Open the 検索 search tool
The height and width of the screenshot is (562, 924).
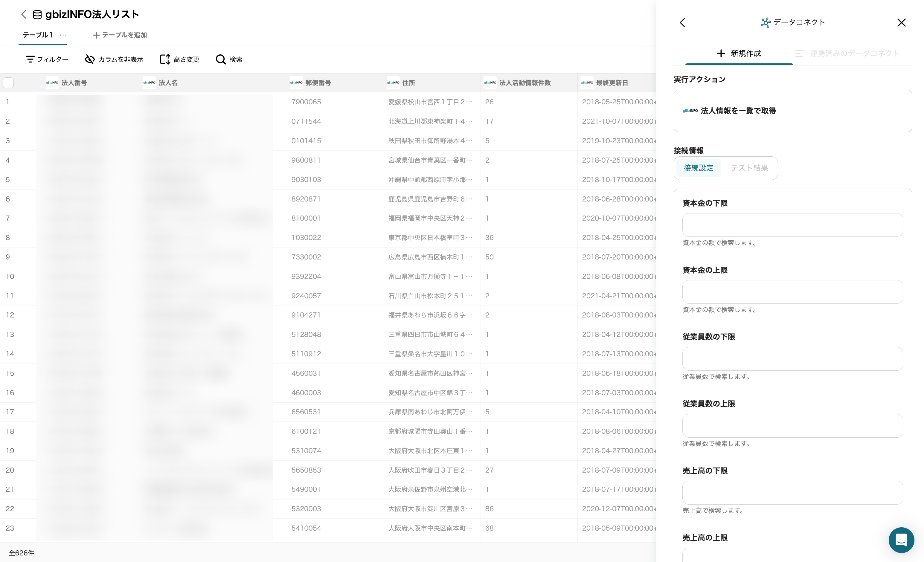click(x=229, y=59)
